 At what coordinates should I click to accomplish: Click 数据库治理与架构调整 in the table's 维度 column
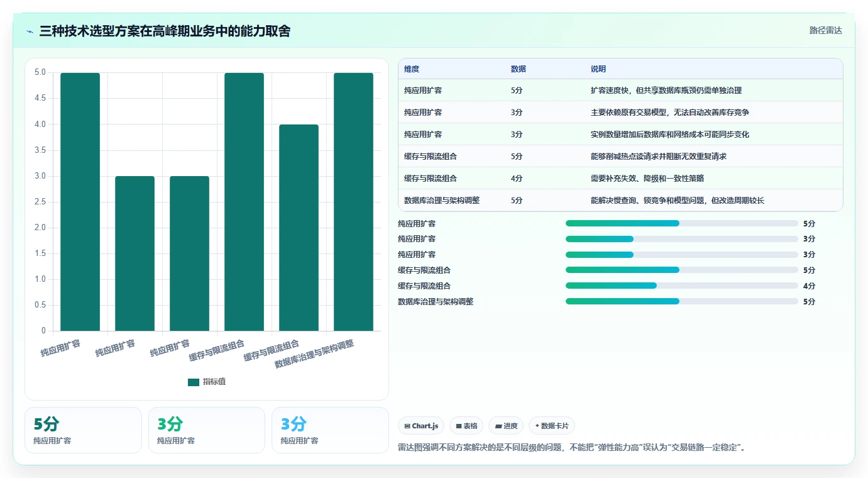[x=442, y=201]
